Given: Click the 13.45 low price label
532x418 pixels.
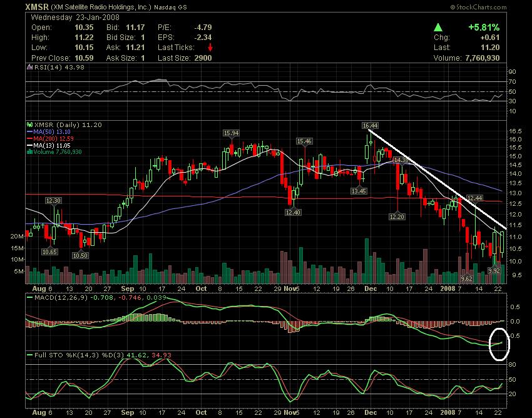Looking at the screenshot, I should [359, 191].
